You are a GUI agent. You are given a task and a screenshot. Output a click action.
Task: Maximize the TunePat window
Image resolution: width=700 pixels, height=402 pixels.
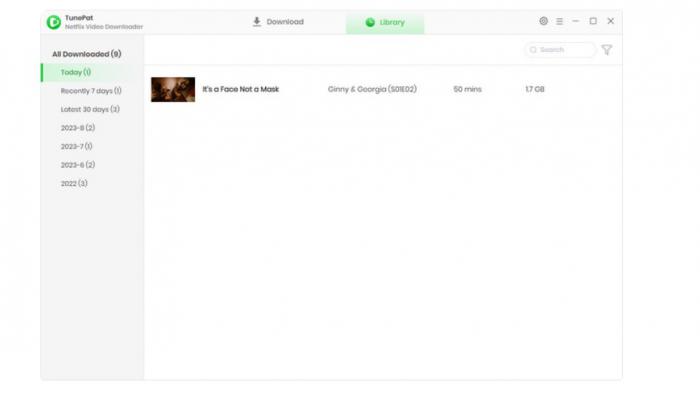(x=593, y=21)
